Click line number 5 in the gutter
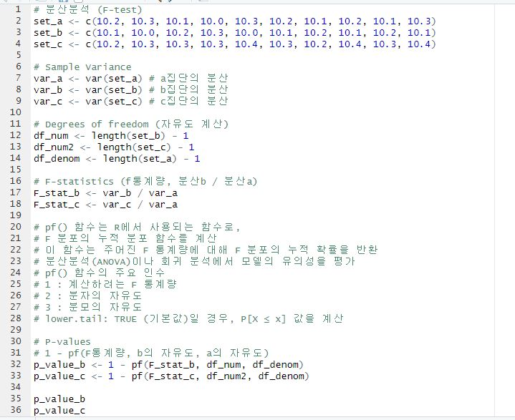 pos(19,55)
